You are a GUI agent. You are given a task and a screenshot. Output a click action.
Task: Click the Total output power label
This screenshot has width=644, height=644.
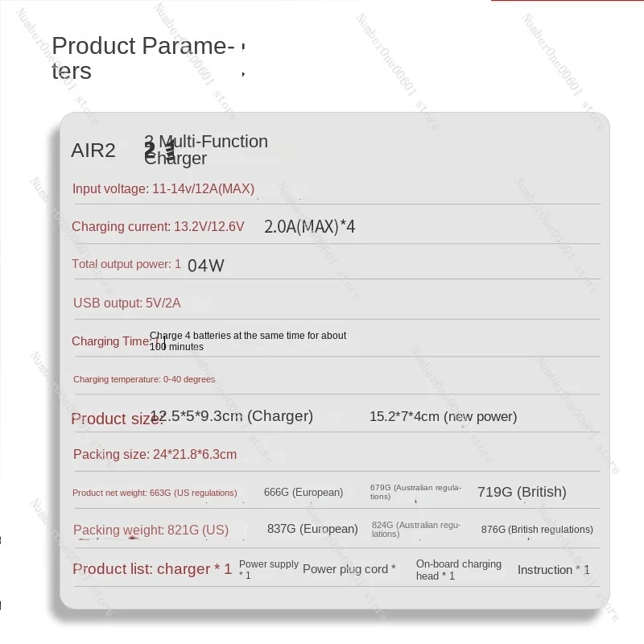(x=126, y=264)
